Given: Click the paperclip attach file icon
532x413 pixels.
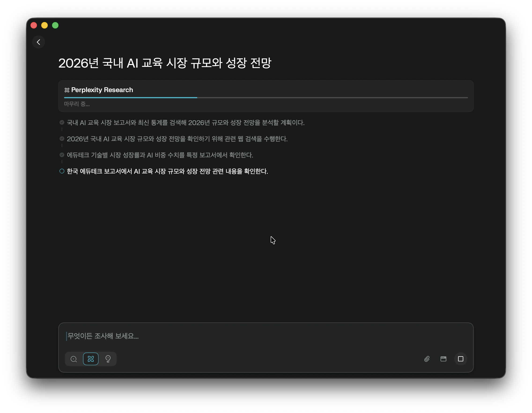Looking at the screenshot, I should (427, 359).
